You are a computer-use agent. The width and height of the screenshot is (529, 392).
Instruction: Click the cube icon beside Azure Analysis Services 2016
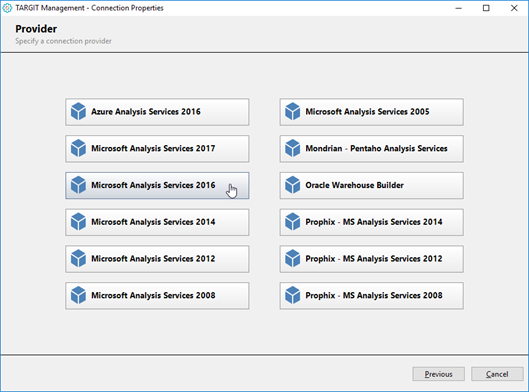[x=78, y=112]
